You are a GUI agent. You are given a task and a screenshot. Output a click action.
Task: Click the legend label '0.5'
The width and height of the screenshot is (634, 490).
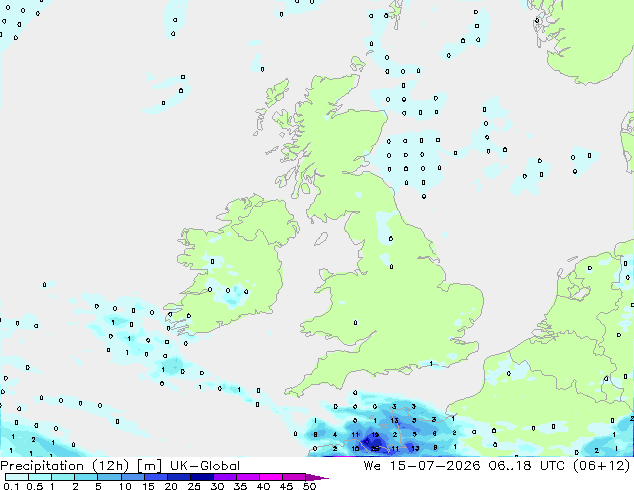[x=34, y=486]
